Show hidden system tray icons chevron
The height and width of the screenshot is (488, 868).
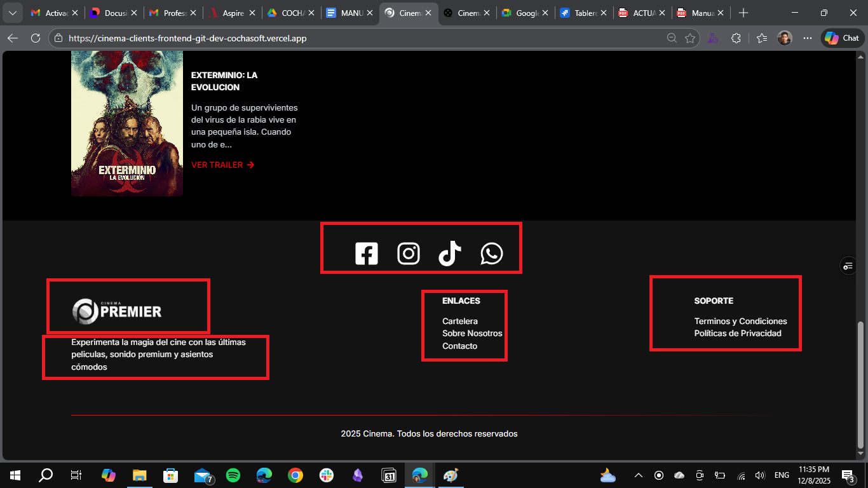(639, 475)
